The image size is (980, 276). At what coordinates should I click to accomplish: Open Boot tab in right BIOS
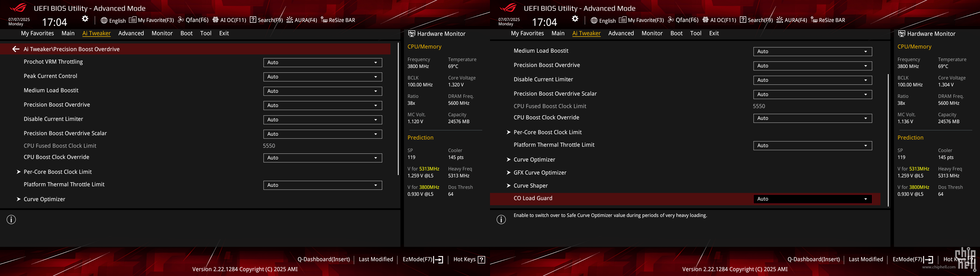tap(676, 33)
